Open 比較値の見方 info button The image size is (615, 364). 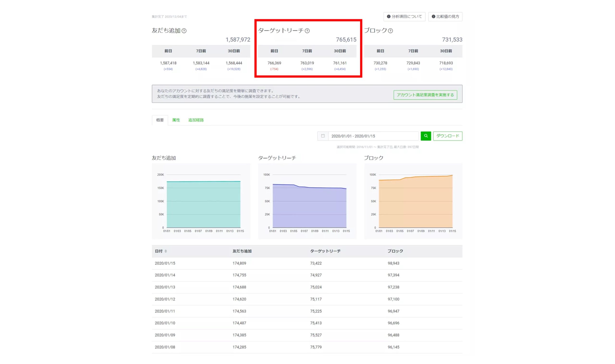445,16
